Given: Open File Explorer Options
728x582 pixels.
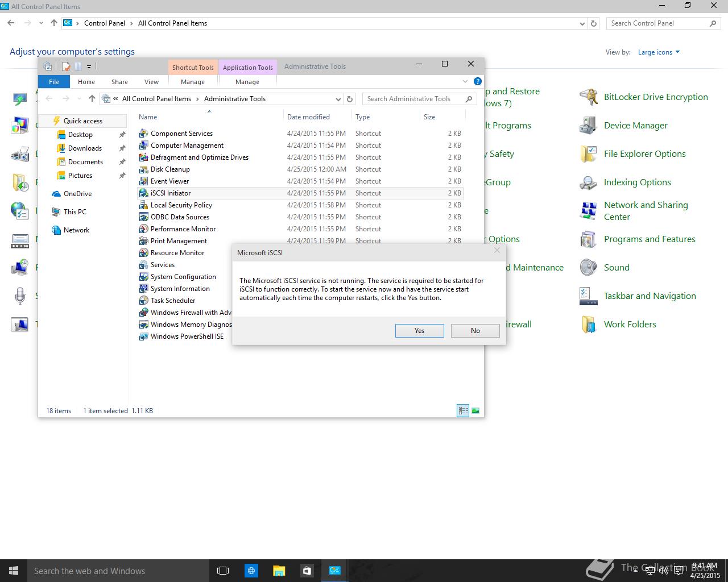Looking at the screenshot, I should (633, 154).
